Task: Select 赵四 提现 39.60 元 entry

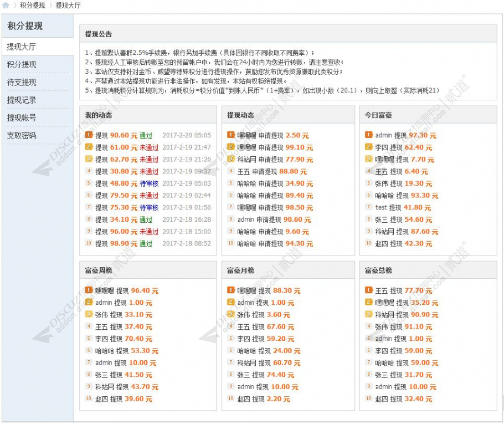Action: [x=124, y=399]
